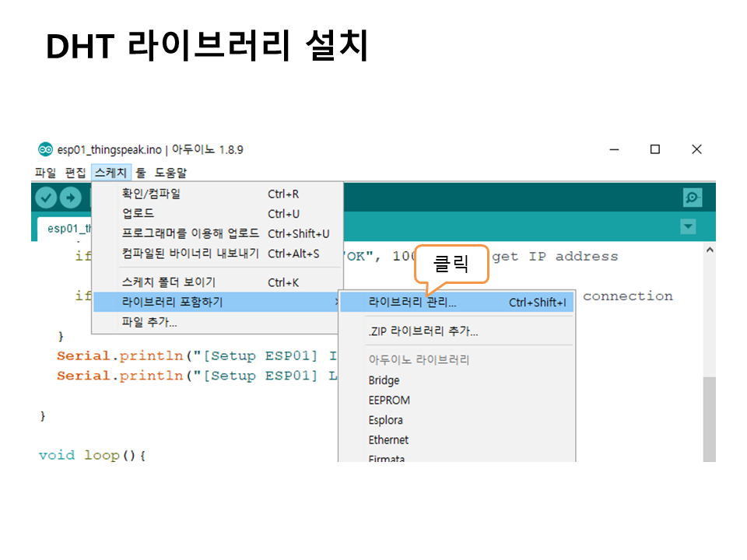Maximize the Arduino window
Viewport: 747px width, 560px height.
[655, 149]
